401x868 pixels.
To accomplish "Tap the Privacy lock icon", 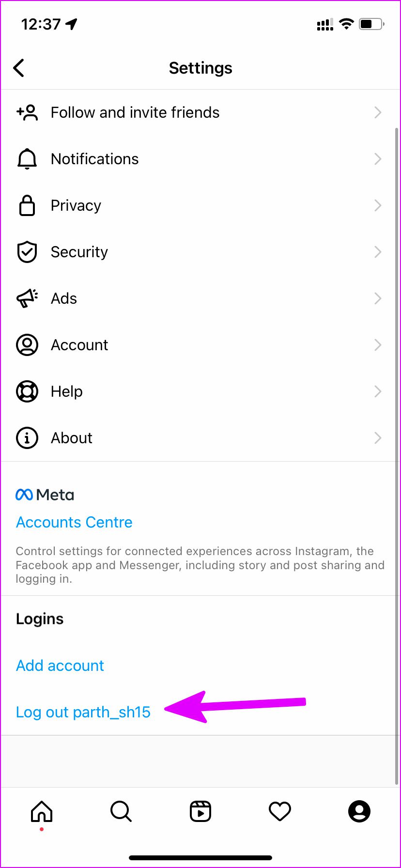I will pos(27,205).
